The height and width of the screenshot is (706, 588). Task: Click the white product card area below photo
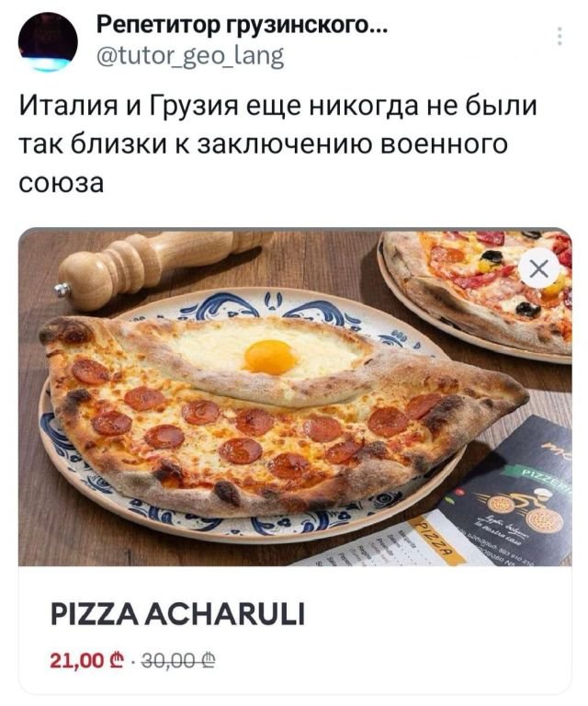(295, 630)
